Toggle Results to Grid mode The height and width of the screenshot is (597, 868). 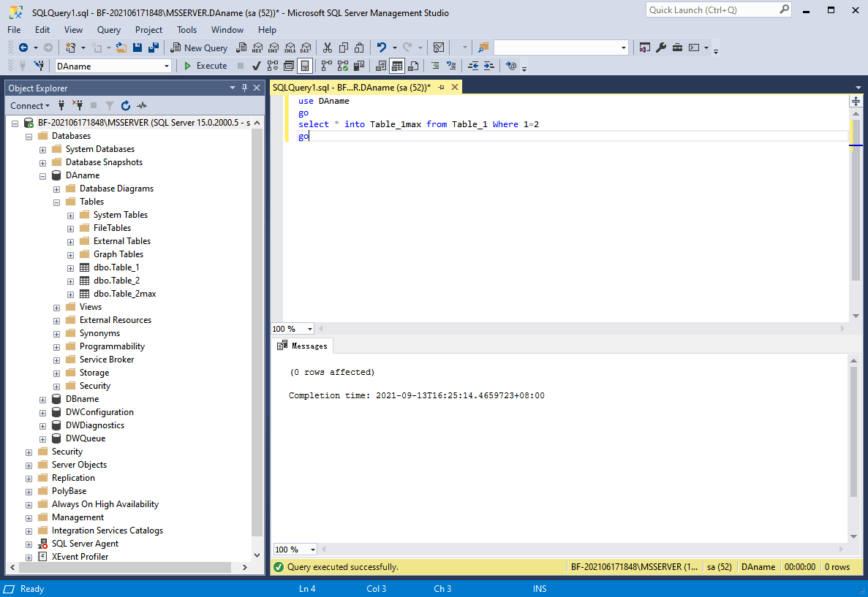point(397,66)
